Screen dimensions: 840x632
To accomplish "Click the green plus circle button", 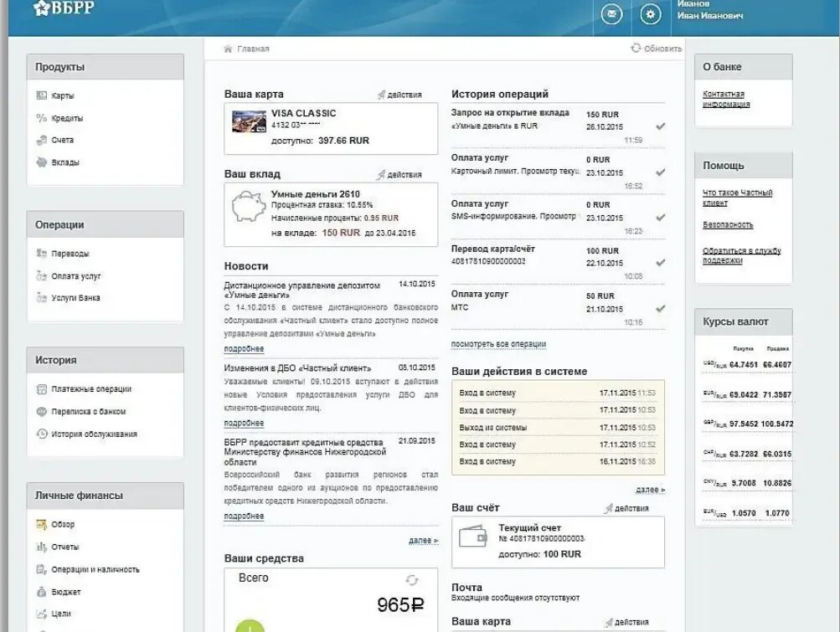I will pyautogui.click(x=250, y=625).
